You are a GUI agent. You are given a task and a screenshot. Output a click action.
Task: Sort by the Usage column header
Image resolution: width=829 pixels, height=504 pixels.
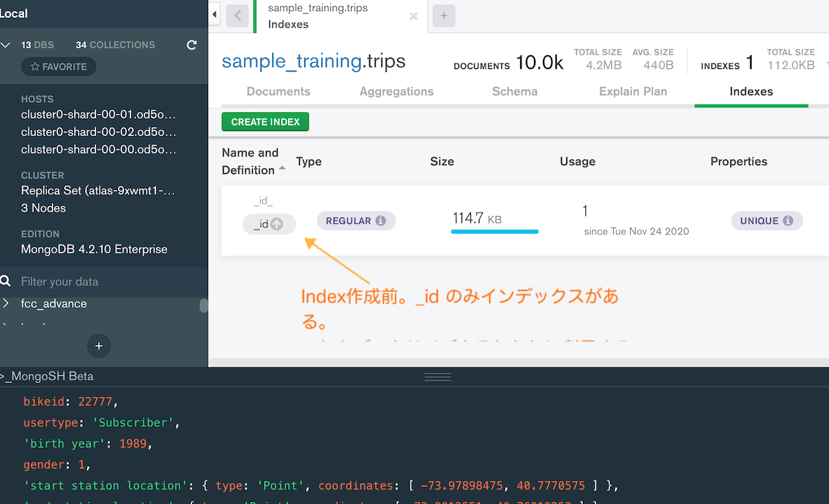click(578, 162)
